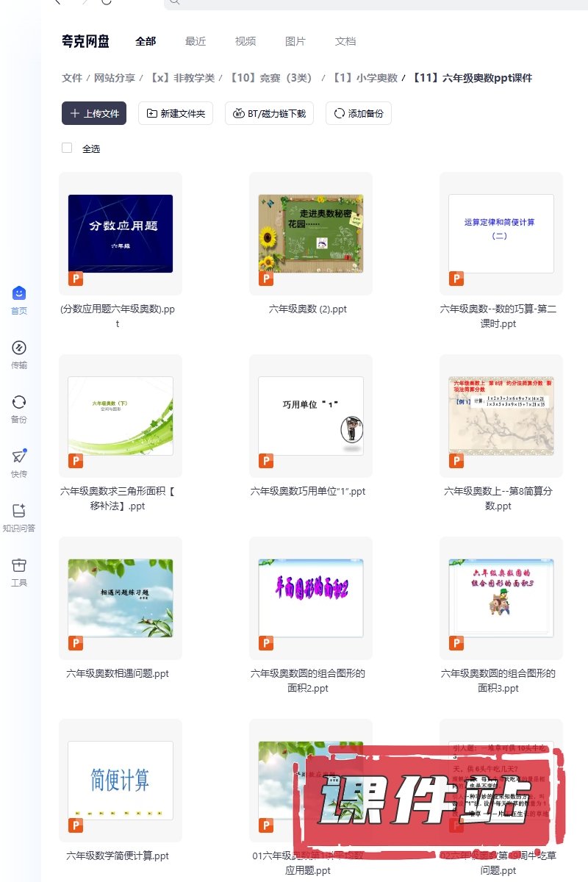Open the 工具 tools sidebar icon

pyautogui.click(x=19, y=566)
